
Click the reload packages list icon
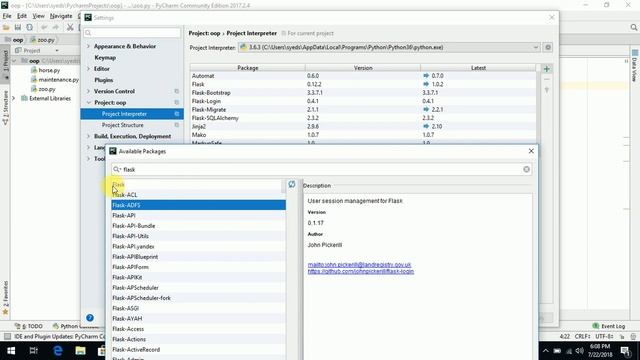click(x=292, y=184)
